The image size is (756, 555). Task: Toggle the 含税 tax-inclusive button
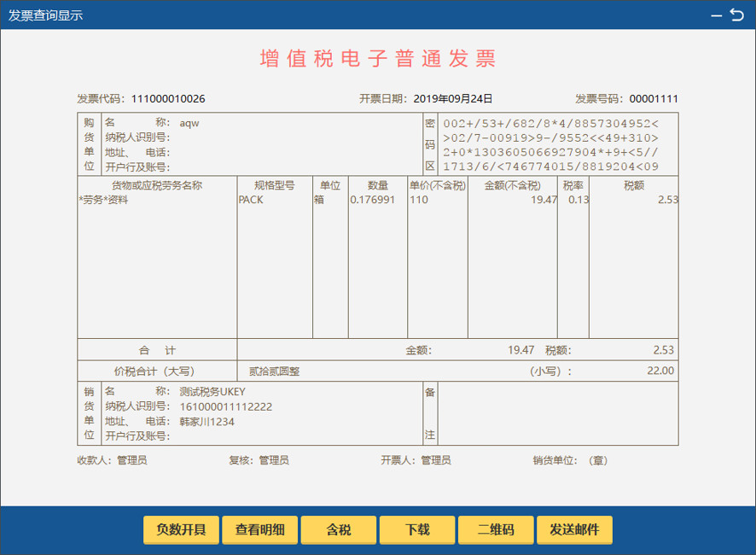pyautogui.click(x=339, y=530)
